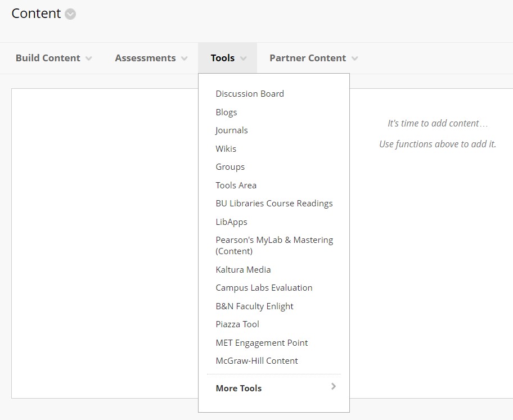Click the LibApps menu entry
Image resolution: width=513 pixels, height=420 pixels.
(231, 222)
